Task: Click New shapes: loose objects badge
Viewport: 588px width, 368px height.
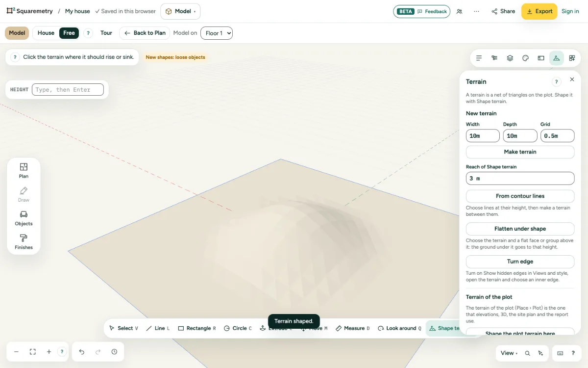Action: pyautogui.click(x=175, y=57)
